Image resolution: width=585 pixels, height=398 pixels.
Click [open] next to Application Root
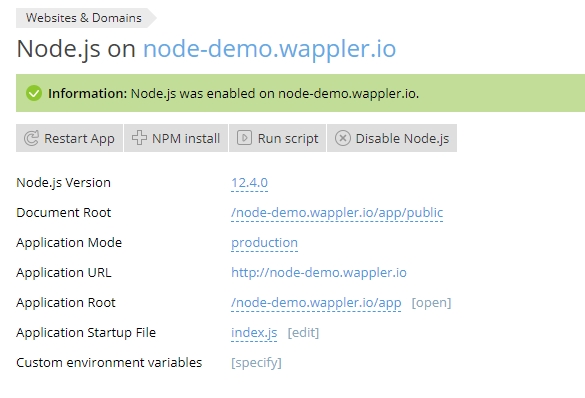click(431, 303)
